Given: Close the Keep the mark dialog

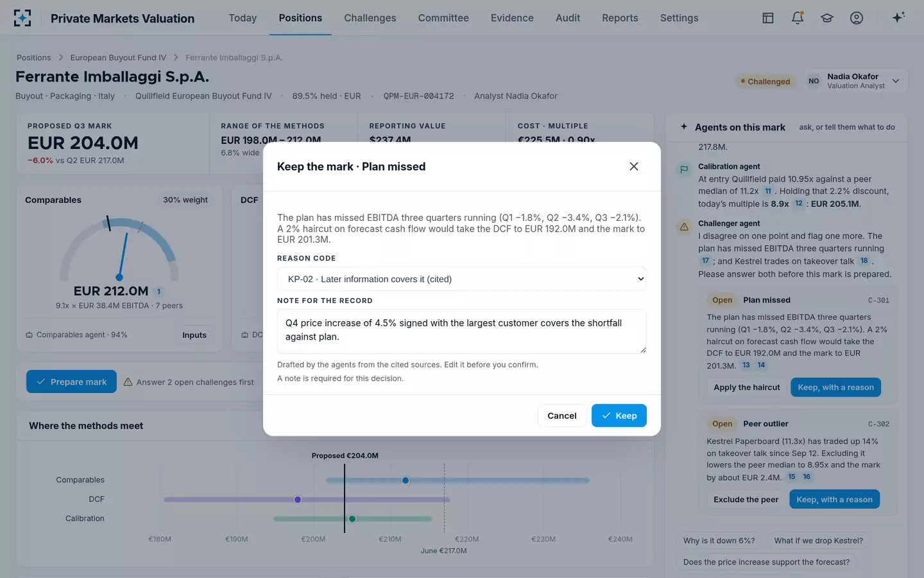Looking at the screenshot, I should 634,166.
